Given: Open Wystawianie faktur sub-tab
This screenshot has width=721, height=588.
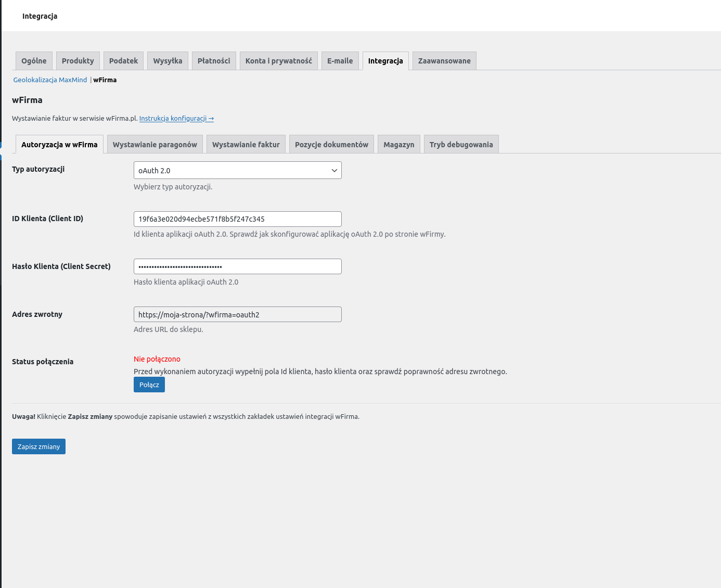Looking at the screenshot, I should (x=246, y=145).
